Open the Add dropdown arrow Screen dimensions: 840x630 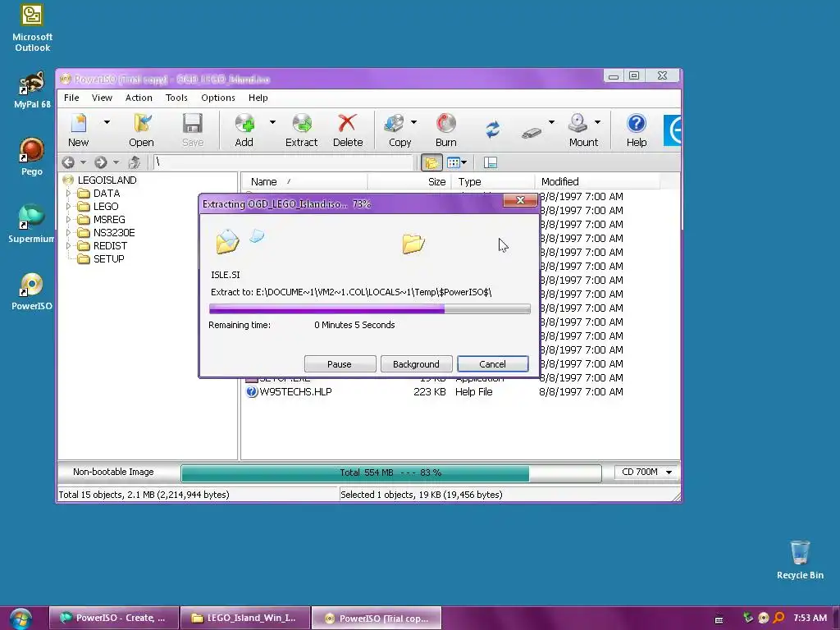(x=272, y=123)
